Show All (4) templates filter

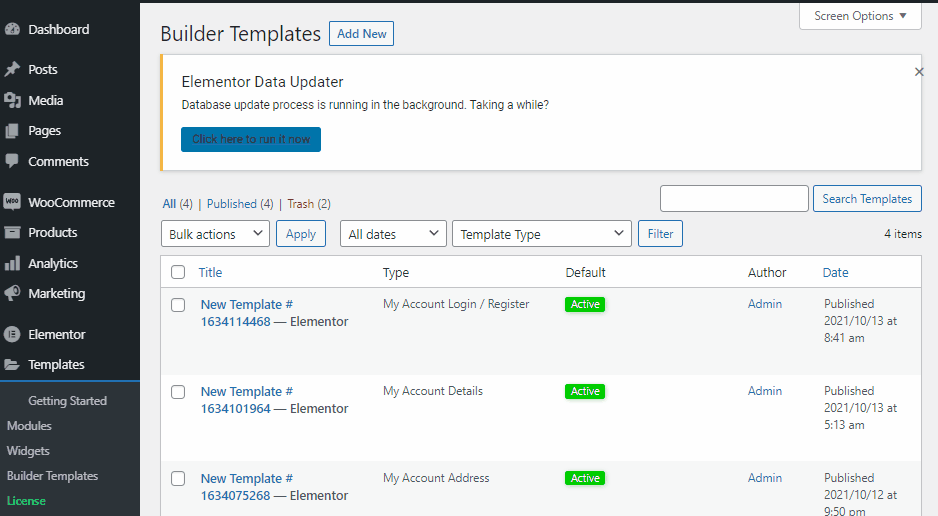point(177,204)
